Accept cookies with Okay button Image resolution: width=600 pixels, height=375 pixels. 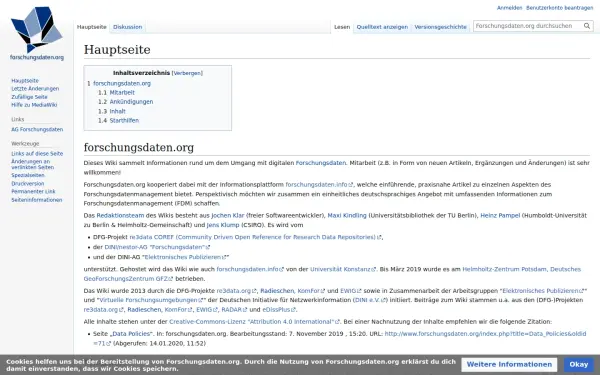click(579, 365)
